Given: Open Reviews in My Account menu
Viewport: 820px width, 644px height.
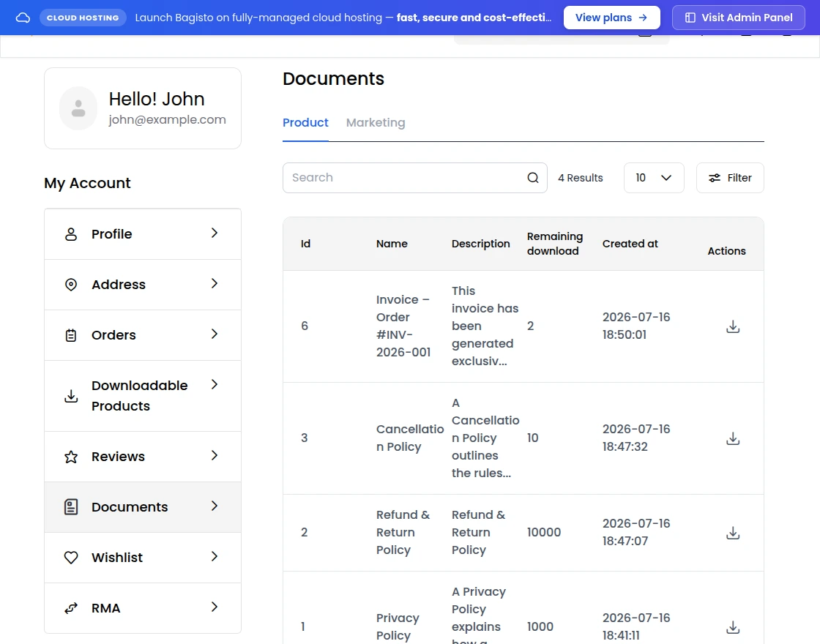Looking at the screenshot, I should [143, 457].
